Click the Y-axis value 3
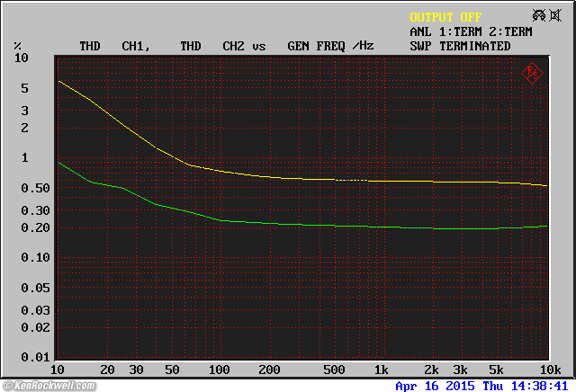The image size is (576, 392). 24,111
